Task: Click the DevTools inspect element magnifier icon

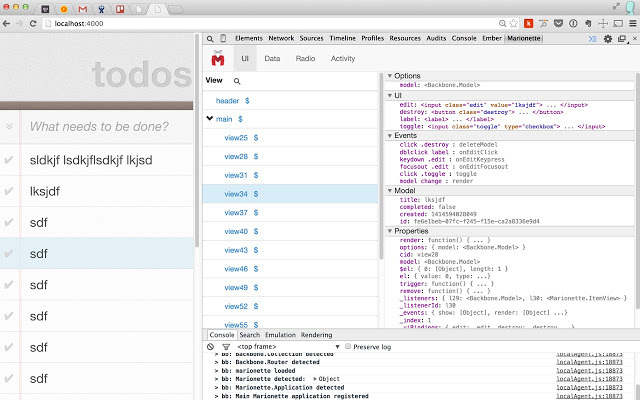Action: pos(210,39)
